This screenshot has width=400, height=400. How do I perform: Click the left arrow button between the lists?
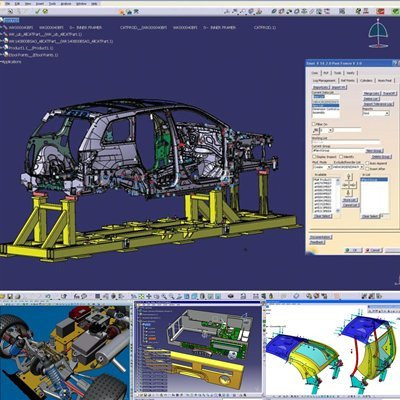tap(345, 185)
